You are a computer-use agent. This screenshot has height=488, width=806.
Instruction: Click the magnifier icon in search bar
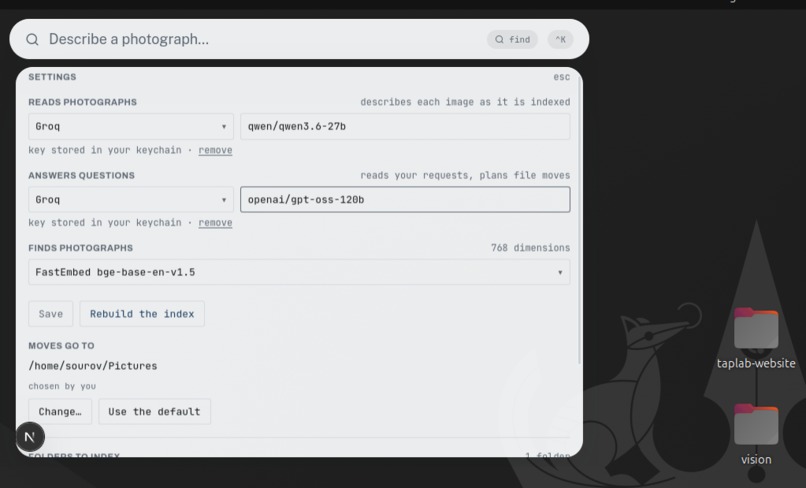click(32, 40)
